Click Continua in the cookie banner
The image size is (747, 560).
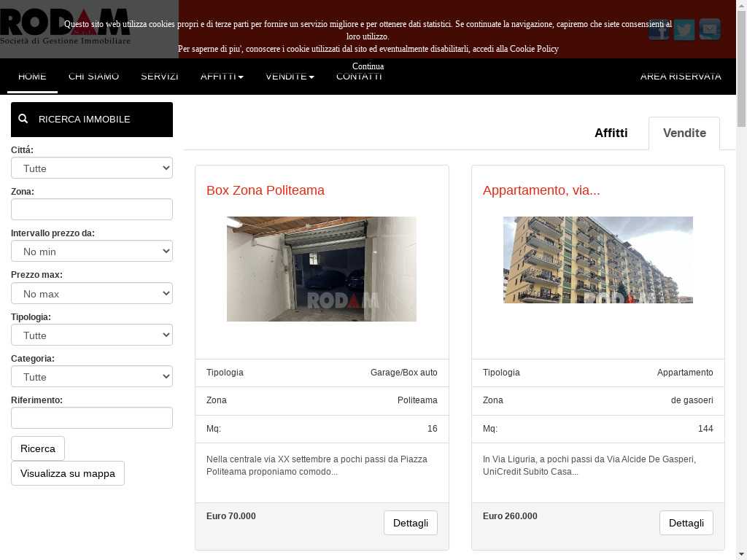(368, 66)
